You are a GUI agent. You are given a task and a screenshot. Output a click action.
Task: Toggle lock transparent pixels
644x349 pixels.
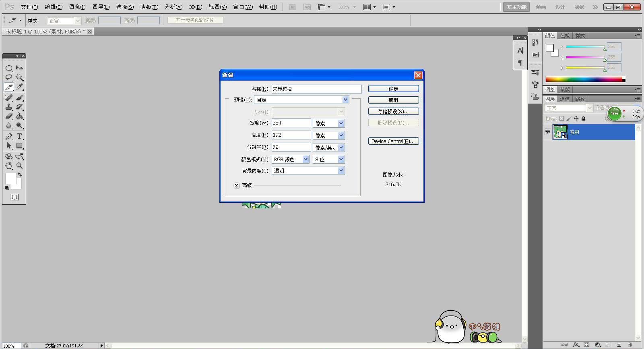click(562, 118)
